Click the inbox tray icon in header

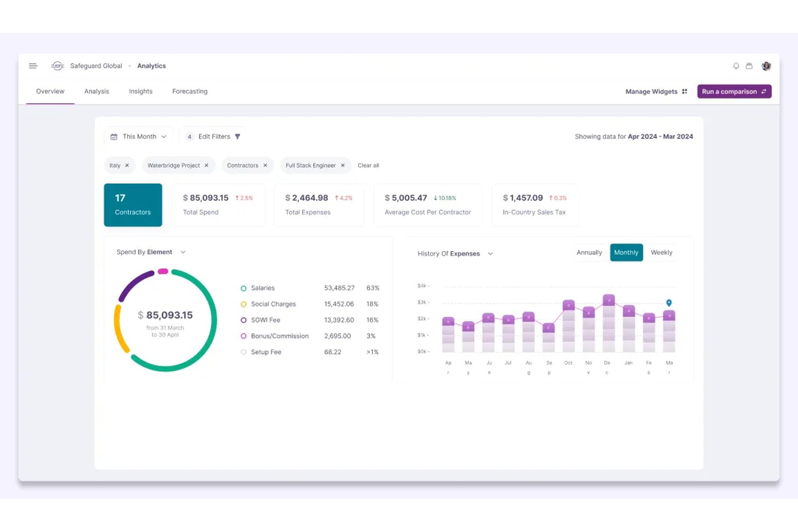[749, 66]
